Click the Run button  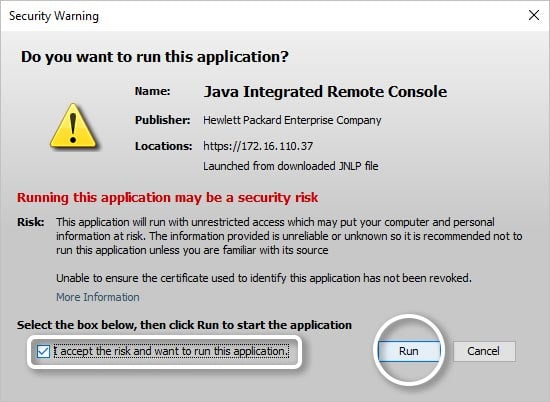(x=409, y=351)
